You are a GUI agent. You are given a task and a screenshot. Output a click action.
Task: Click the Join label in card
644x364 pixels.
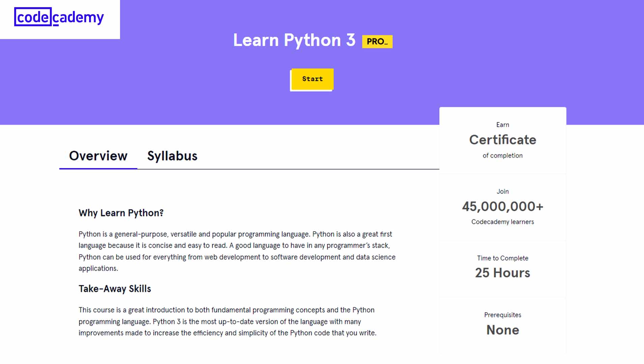pos(502,191)
